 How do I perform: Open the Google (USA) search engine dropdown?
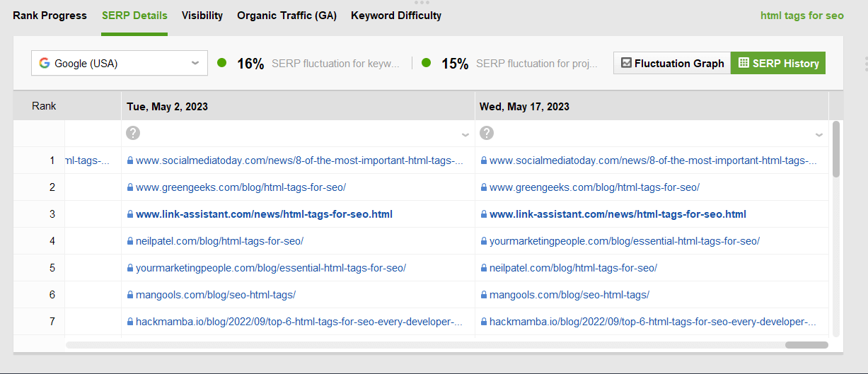click(120, 63)
